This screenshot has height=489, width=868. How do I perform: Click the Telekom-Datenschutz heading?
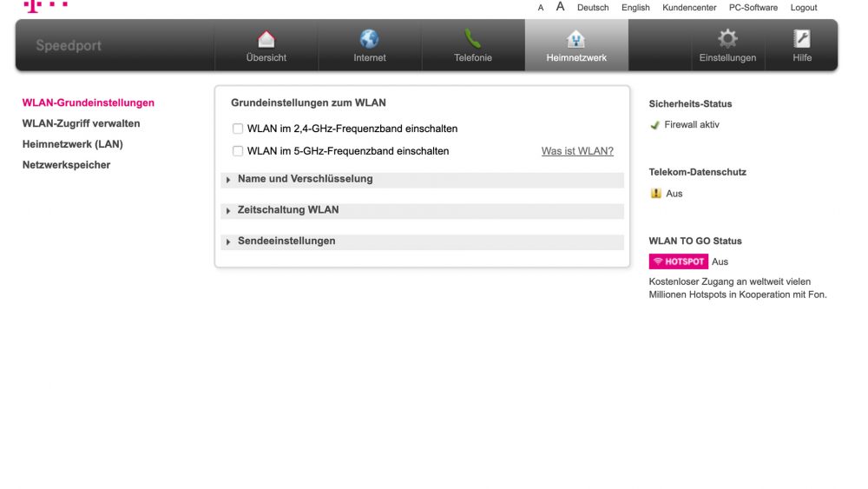tap(698, 172)
